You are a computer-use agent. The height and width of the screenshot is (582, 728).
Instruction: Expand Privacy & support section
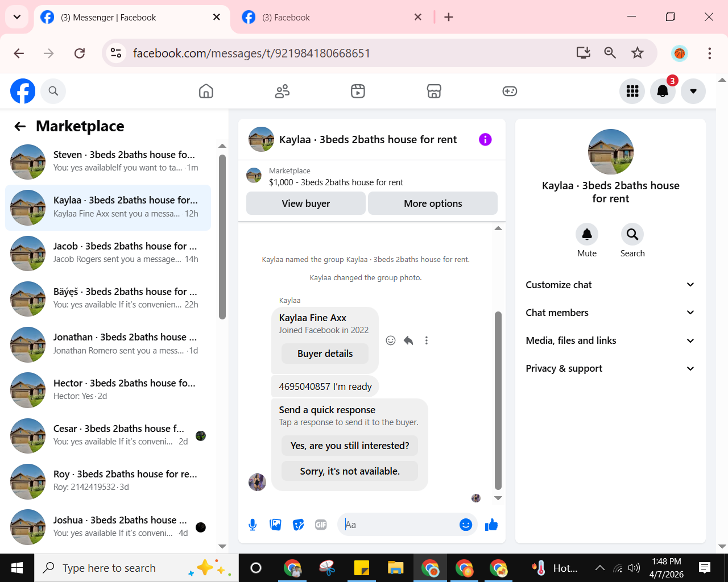[610, 368]
